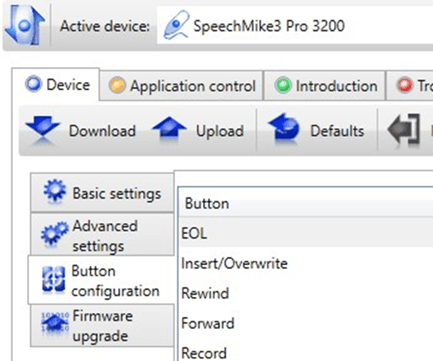Select the Forward row in list
This screenshot has height=361, width=433.
click(x=306, y=323)
